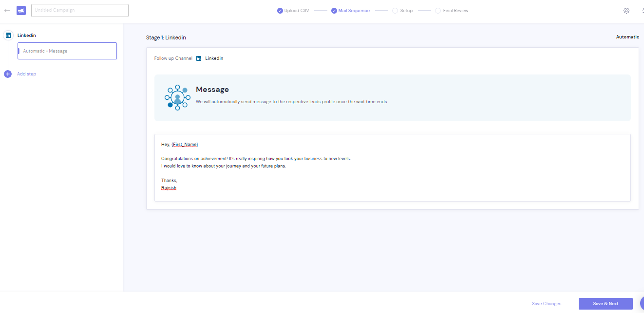This screenshot has height=313, width=644.
Task: Click the 'I would love to know' line
Action: point(224,166)
